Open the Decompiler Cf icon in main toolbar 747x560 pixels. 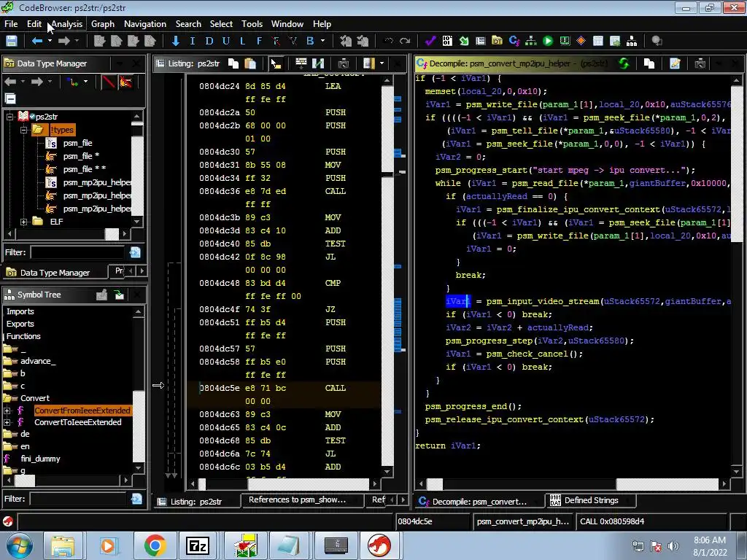[x=514, y=41]
